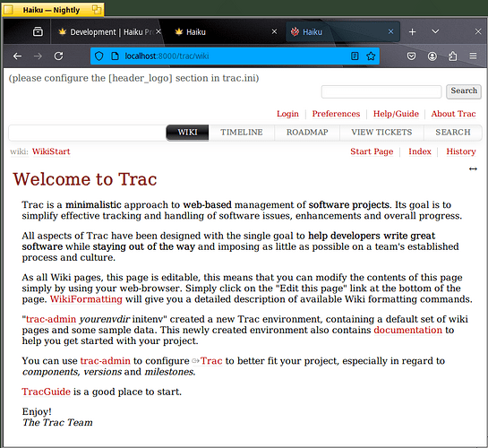Open the TIMELINE navigation tab
488x448 pixels.
242,133
